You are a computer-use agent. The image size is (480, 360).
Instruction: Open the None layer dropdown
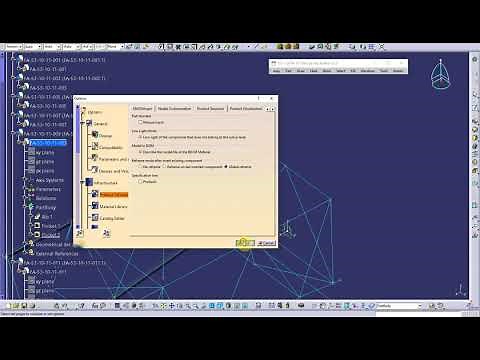pyautogui.click(x=122, y=47)
